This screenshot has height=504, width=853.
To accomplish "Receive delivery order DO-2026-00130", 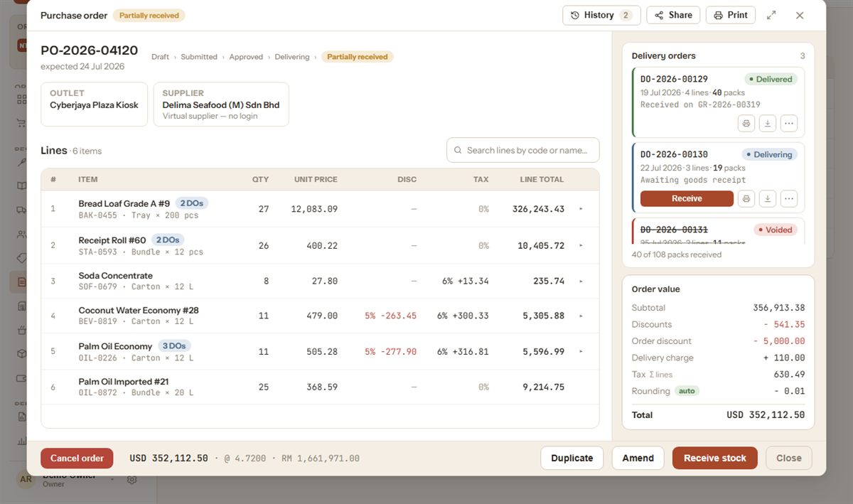I will coord(687,198).
